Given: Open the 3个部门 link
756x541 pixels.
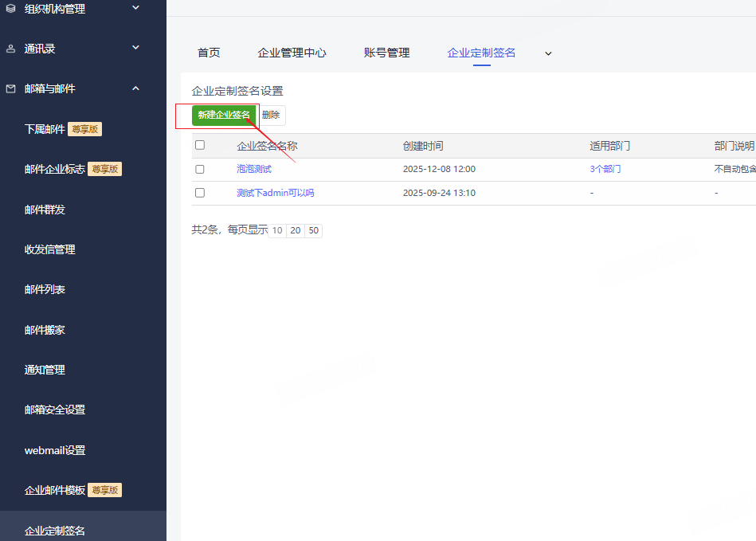Looking at the screenshot, I should 605,169.
